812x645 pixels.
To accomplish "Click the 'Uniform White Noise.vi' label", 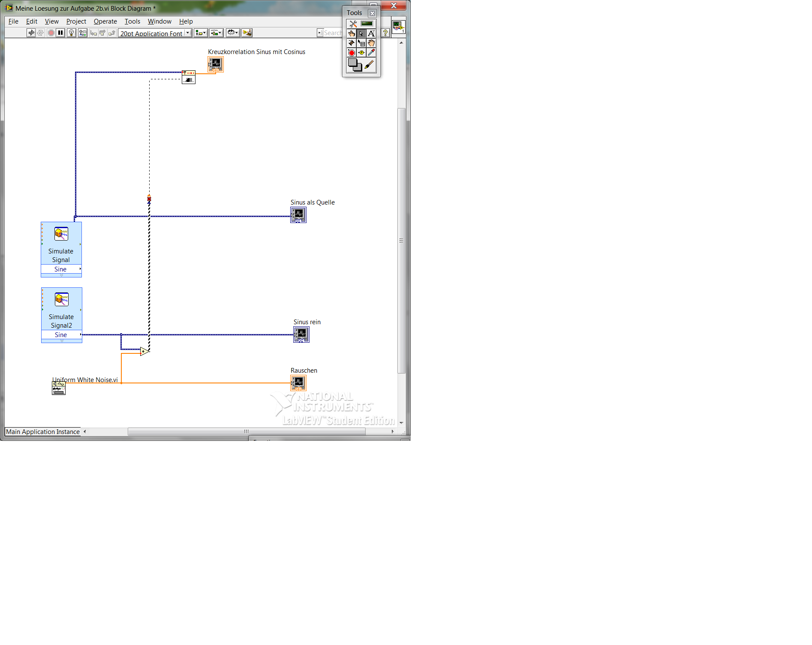I will [85, 380].
